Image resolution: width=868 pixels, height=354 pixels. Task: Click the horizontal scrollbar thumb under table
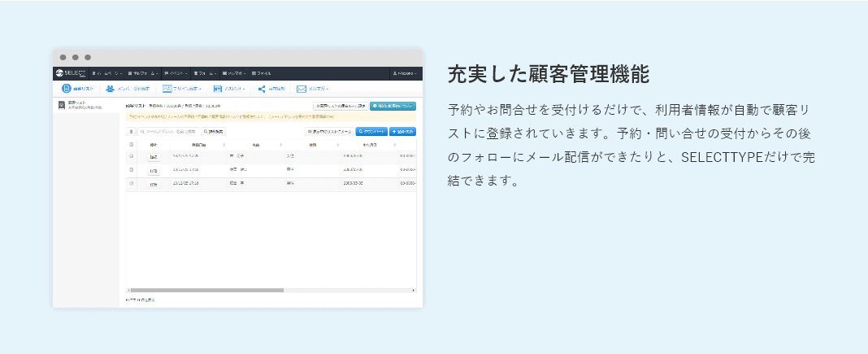pos(207,290)
